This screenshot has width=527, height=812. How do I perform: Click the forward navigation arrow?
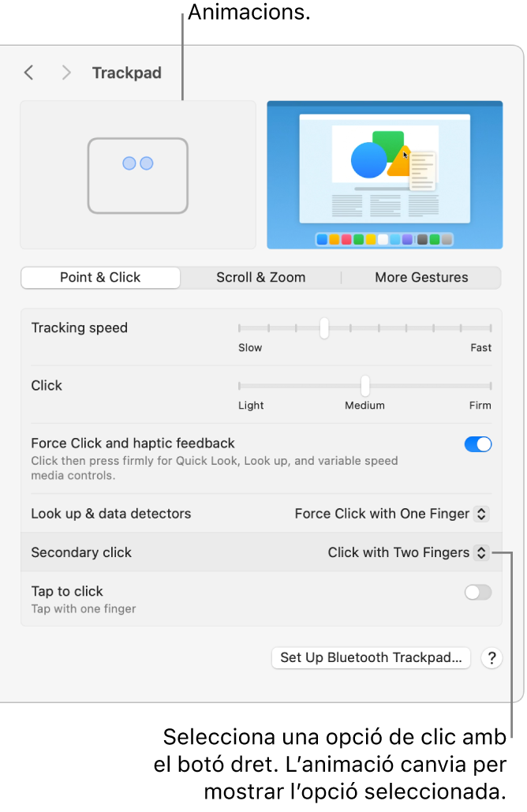click(66, 73)
